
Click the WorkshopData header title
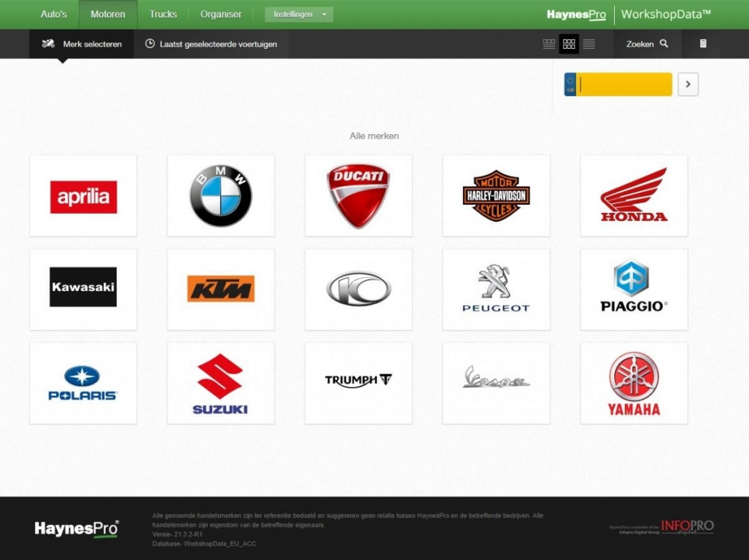pos(666,15)
